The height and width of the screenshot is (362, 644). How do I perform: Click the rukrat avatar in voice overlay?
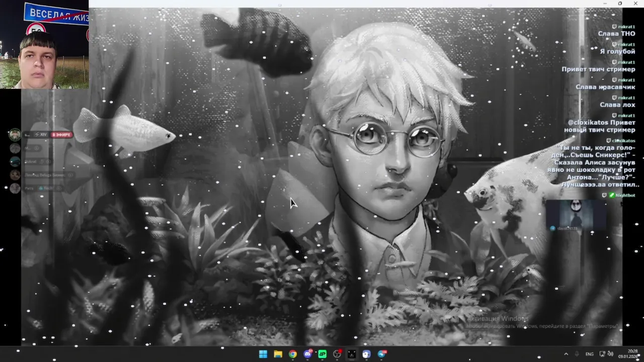coord(15,161)
